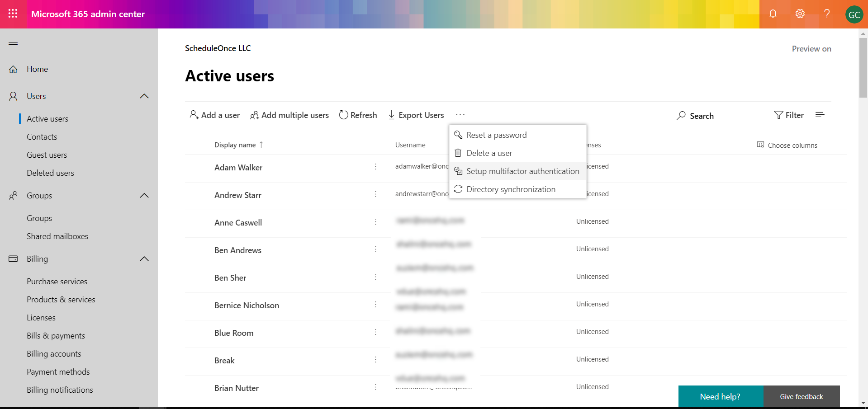The width and height of the screenshot is (868, 409).
Task: Click the Home house icon
Action: point(13,69)
